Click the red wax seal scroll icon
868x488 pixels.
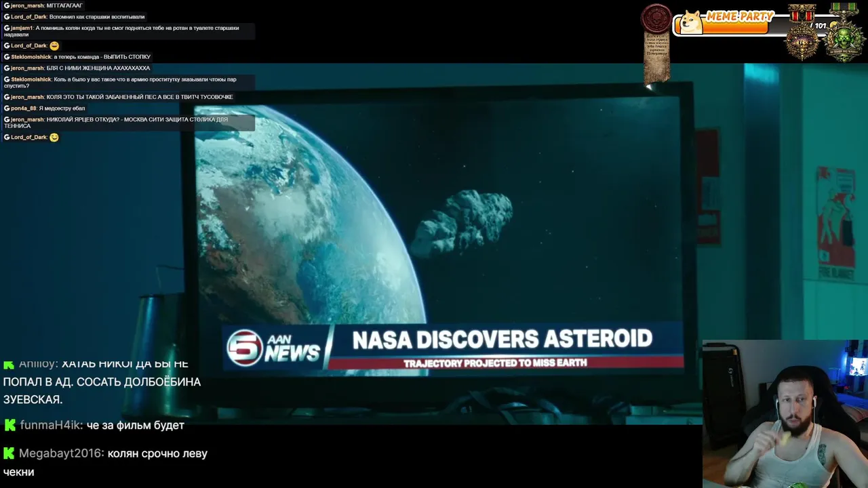[x=656, y=42]
